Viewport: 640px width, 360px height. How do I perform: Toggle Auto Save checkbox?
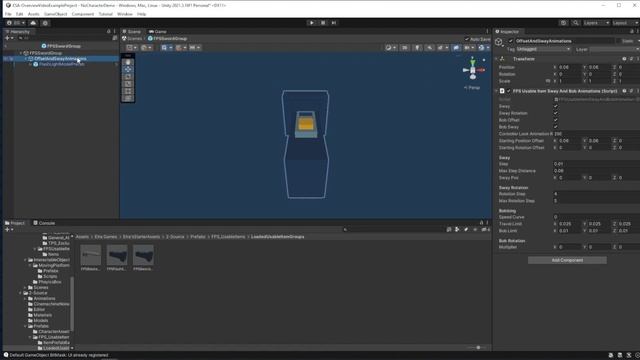click(467, 39)
